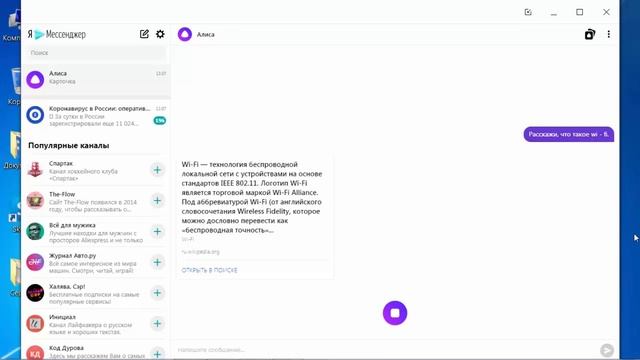Add Халява, Сэр! channel with plus
Screen dimensions: 640x360
(158, 293)
